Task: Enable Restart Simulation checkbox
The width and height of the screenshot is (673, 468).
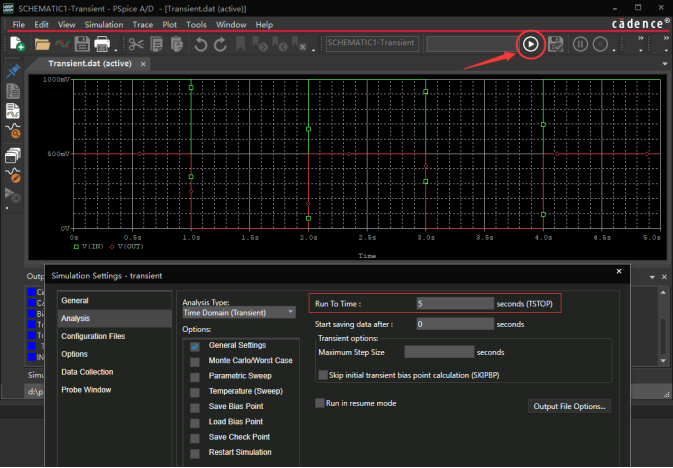Action: [x=195, y=453]
